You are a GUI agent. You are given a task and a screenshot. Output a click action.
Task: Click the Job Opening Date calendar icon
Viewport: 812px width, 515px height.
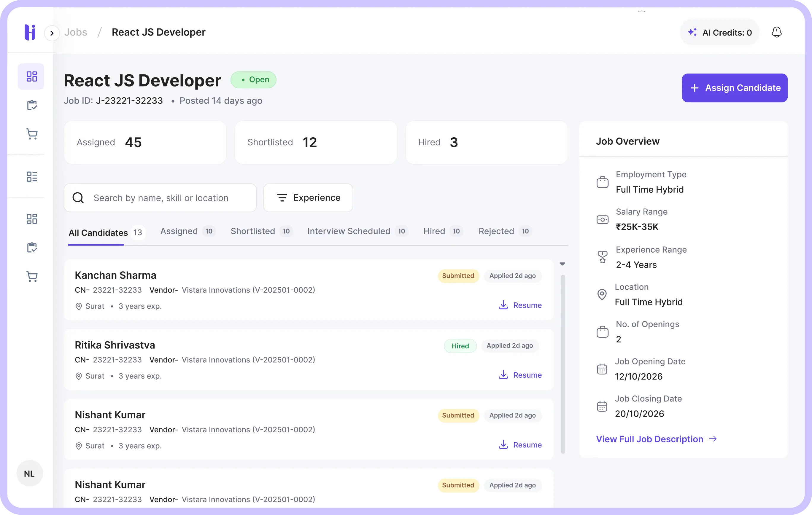[602, 369]
